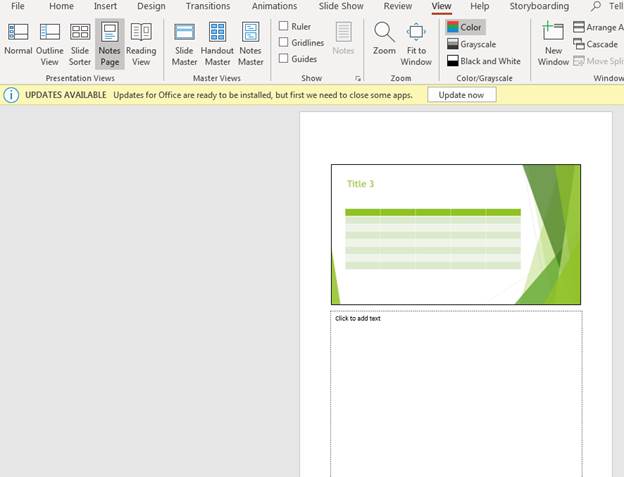
Task: Click the table in slide image
Action: point(433,239)
